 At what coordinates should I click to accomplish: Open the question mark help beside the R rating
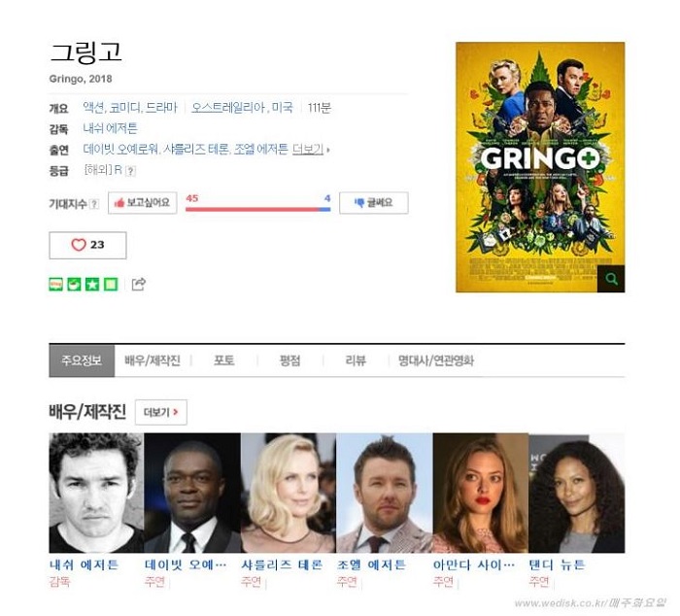click(x=130, y=170)
